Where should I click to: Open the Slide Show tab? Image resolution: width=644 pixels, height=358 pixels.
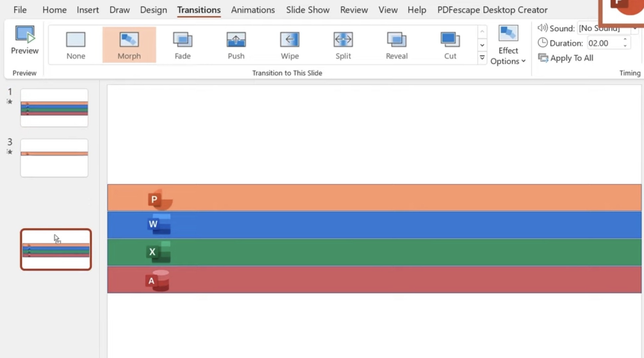tap(308, 10)
